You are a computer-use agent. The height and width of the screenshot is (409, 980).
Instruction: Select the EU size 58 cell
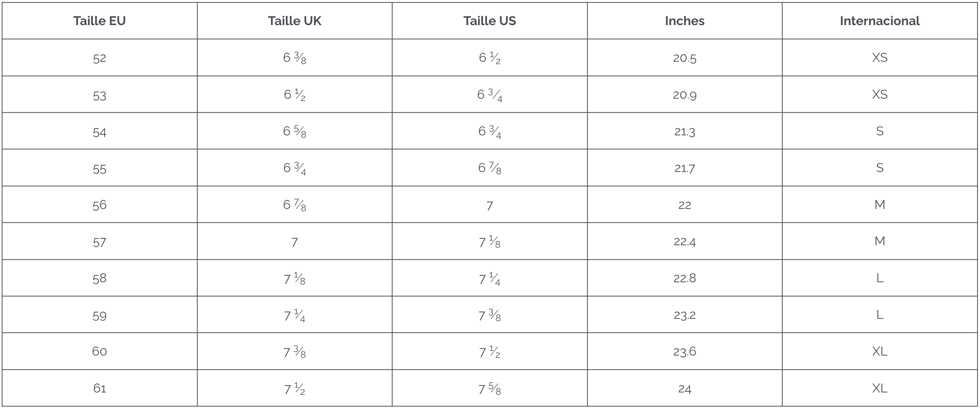99,279
